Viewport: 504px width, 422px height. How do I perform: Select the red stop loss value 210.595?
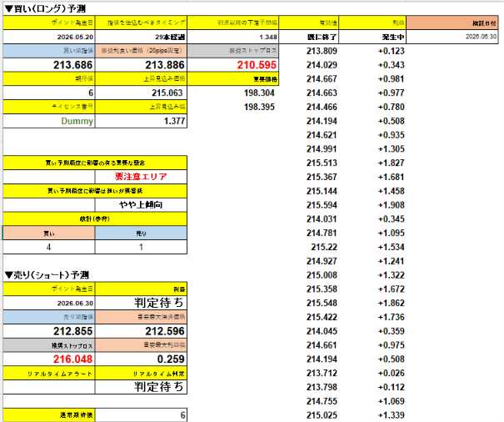point(233,65)
